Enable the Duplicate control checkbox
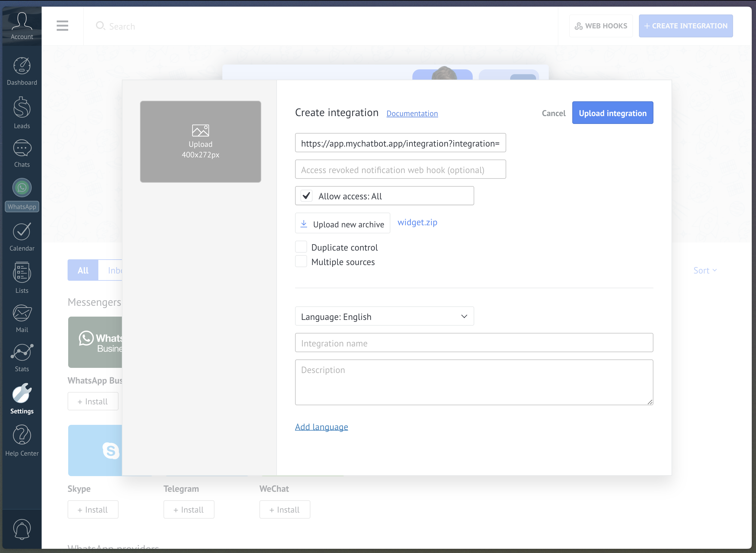Screen dimensions: 756x553 click(301, 247)
